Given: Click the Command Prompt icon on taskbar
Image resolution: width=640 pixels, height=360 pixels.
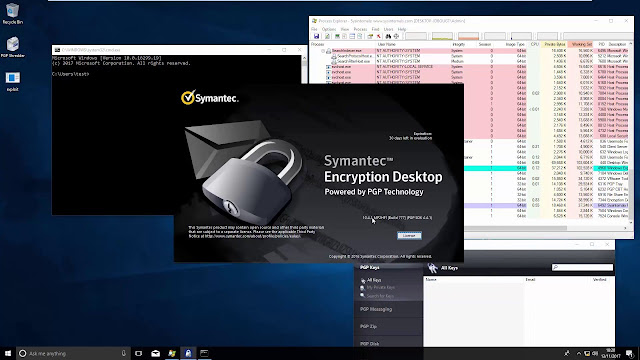Looking at the screenshot, I should click(x=204, y=353).
